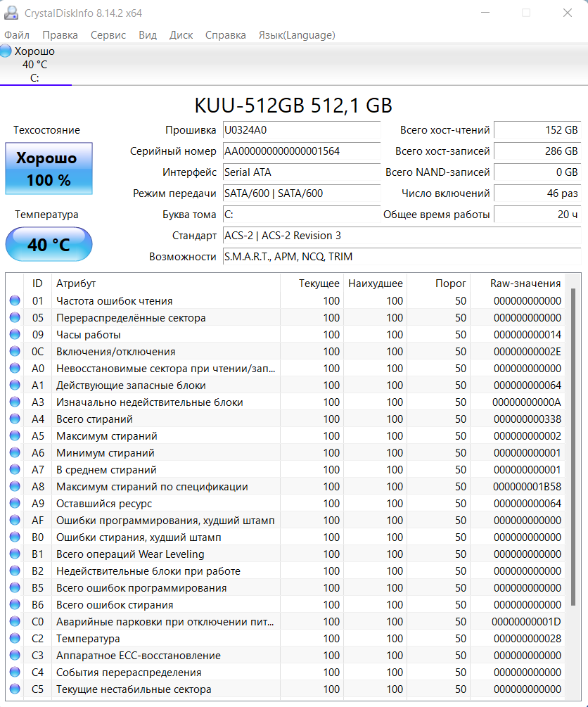This screenshot has height=707, width=588.
Task: Click status icon for B0 Ошибки стирания row
Action: pos(15,537)
